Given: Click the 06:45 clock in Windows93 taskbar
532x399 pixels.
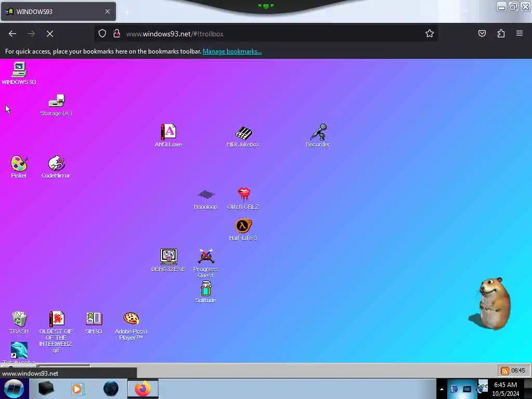Looking at the screenshot, I should pos(518,370).
